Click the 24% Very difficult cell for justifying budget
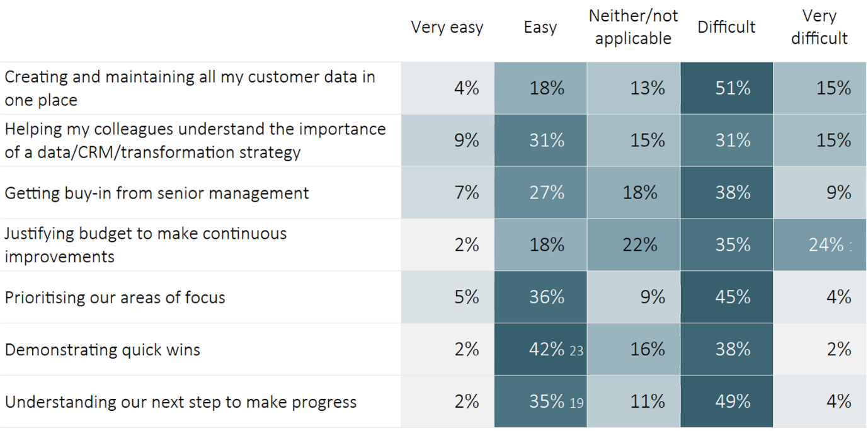868x431 pixels. coord(819,245)
